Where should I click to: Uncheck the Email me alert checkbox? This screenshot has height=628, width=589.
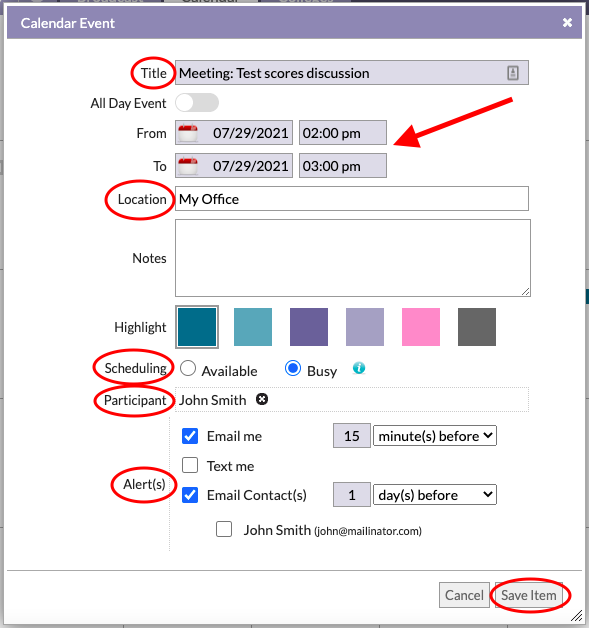point(190,436)
